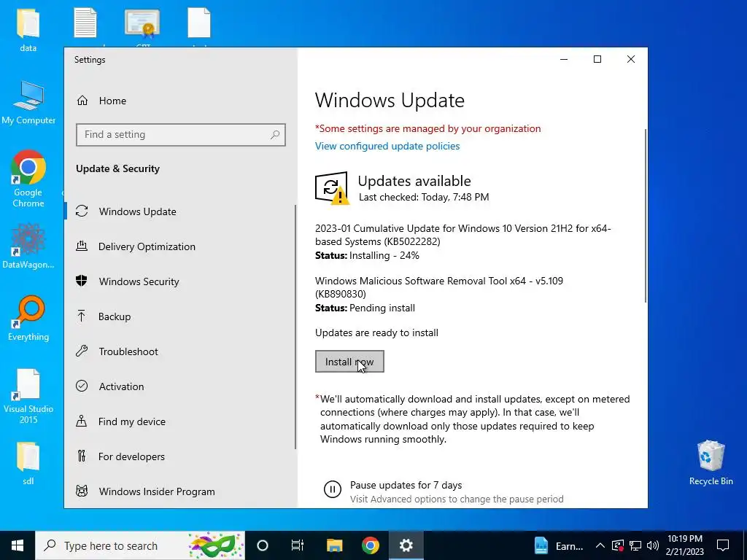Open the Windows Start menu
This screenshot has width=747, height=560.
pos(18,545)
